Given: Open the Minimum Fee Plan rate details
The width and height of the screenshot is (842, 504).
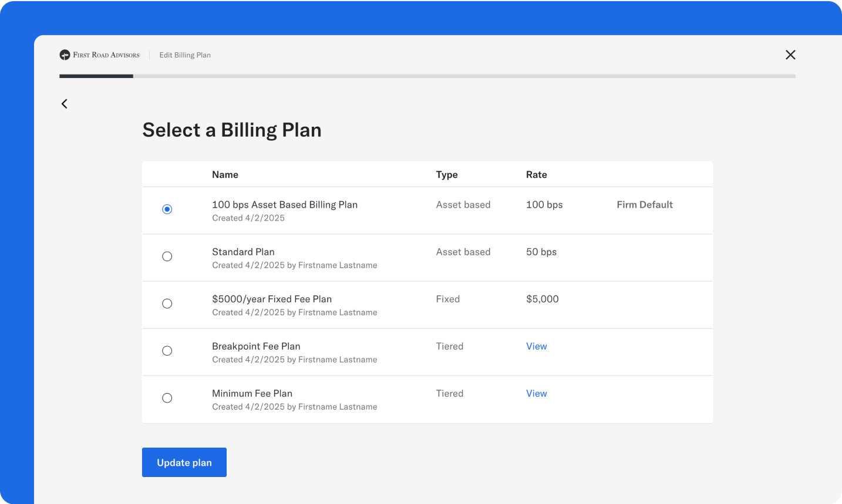Looking at the screenshot, I should (536, 393).
